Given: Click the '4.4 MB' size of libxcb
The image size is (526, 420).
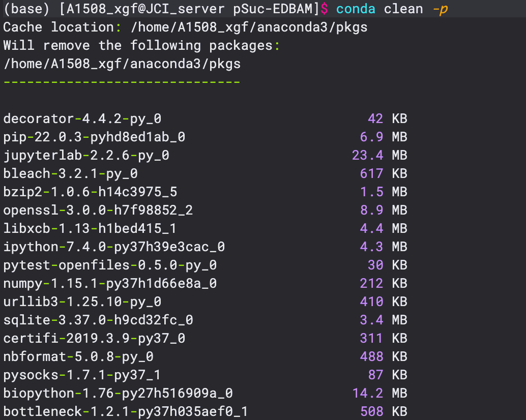Looking at the screenshot, I should tap(384, 229).
